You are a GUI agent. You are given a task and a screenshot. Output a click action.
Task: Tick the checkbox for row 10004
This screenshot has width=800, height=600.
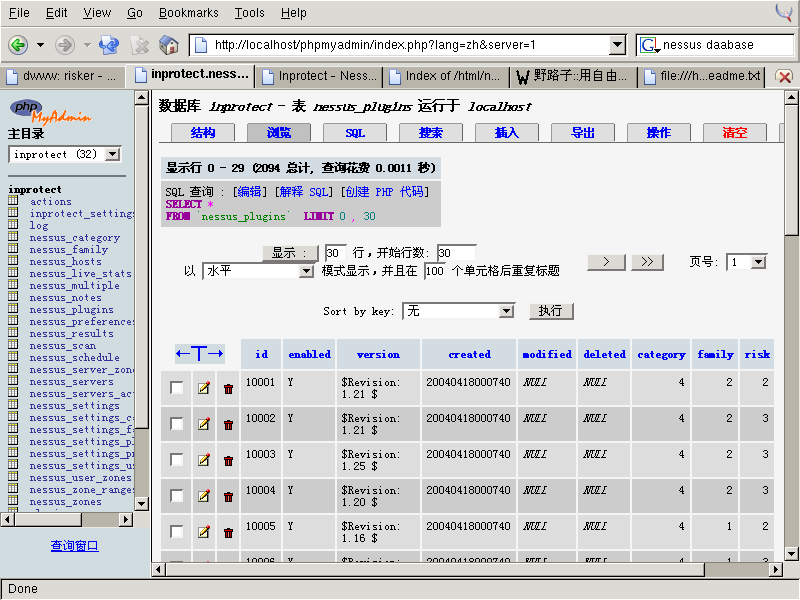[x=179, y=495]
